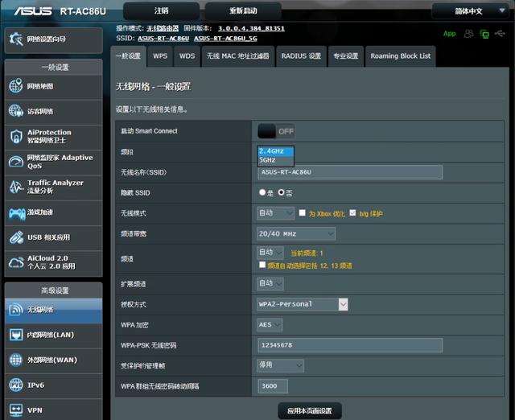This screenshot has width=515, height=420.
Task: Click the 无线路由器 operation mode link
Action: pos(163,29)
